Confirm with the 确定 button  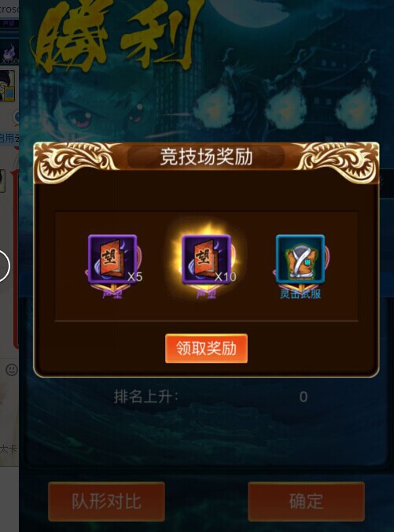click(x=306, y=501)
